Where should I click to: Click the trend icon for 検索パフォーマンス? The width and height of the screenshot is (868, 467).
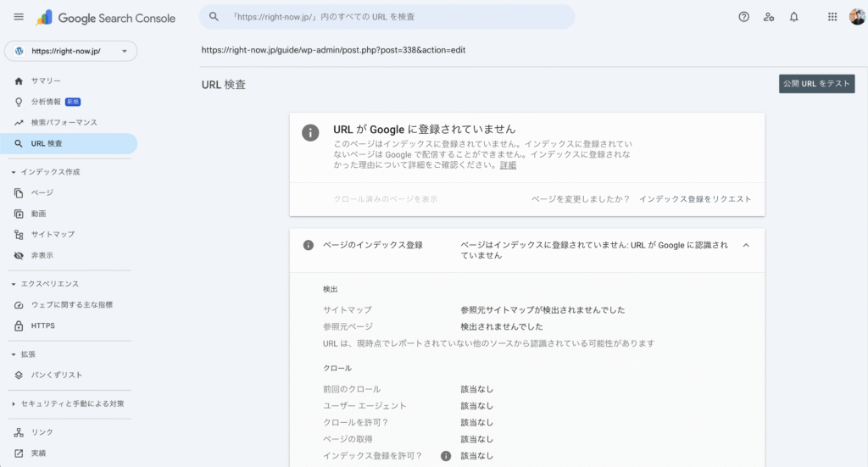click(19, 122)
